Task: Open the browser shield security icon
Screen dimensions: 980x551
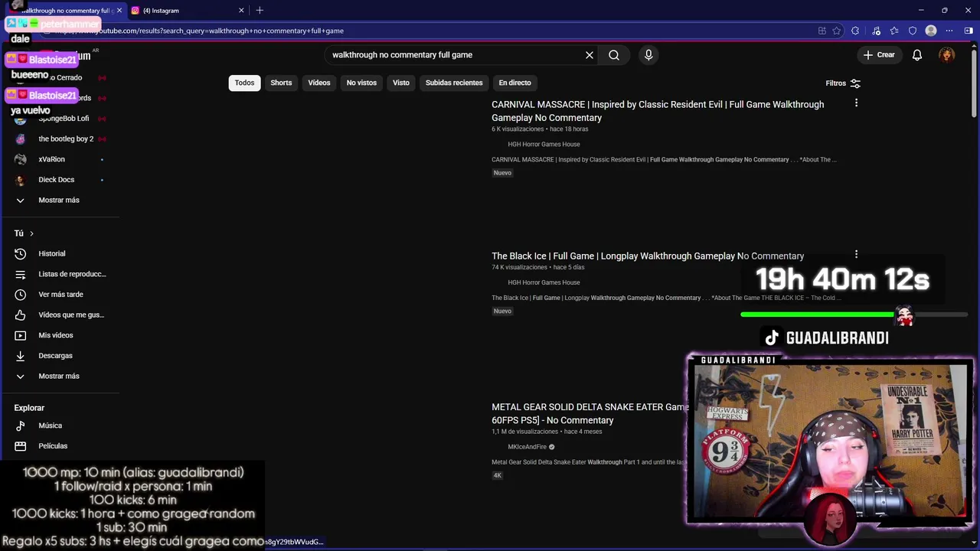Action: 913,31
